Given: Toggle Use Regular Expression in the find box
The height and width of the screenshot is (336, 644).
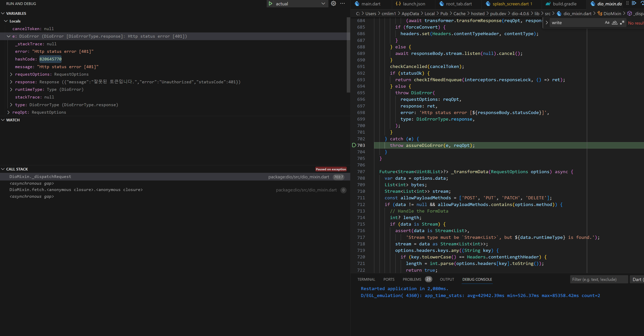Looking at the screenshot, I should (x=622, y=22).
